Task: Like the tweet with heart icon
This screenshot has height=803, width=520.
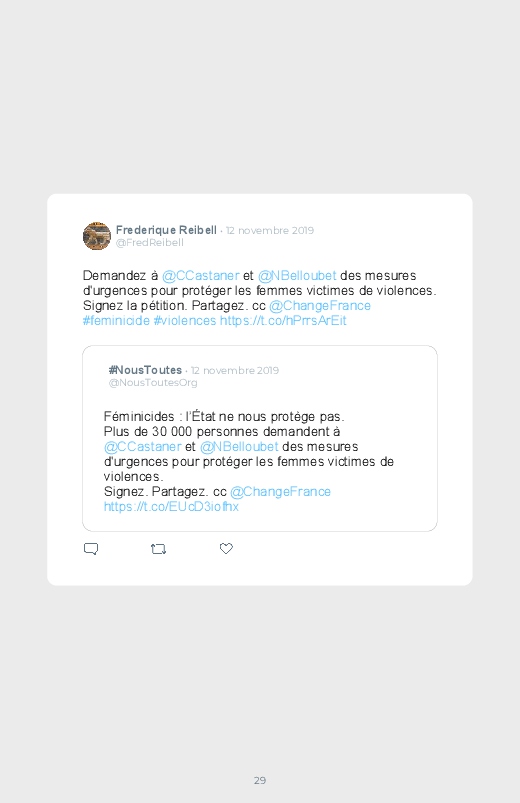Action: [226, 548]
